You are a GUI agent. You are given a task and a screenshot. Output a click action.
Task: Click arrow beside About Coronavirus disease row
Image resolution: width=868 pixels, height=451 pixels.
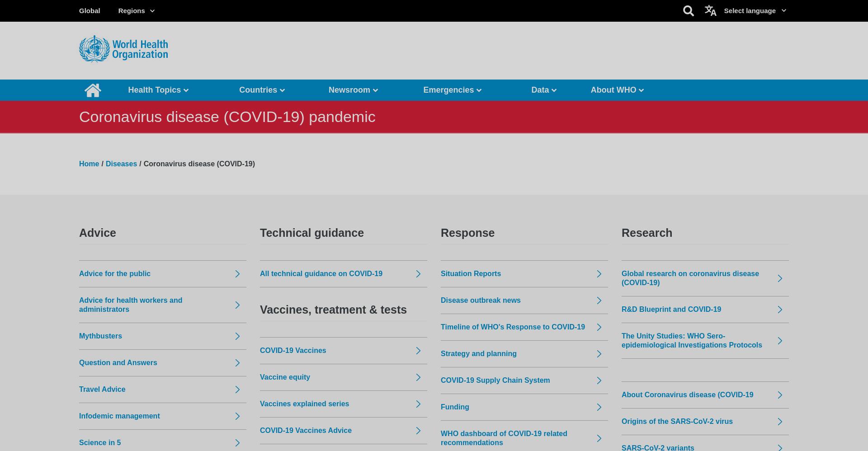(780, 395)
